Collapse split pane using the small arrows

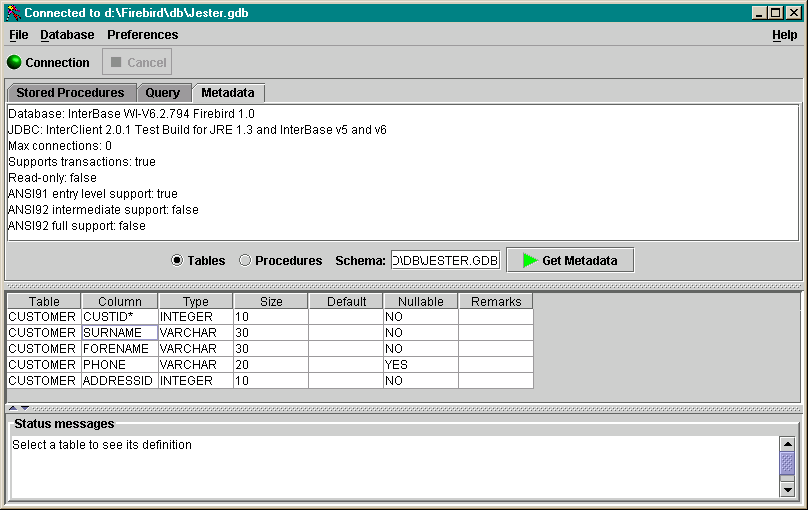point(13,408)
